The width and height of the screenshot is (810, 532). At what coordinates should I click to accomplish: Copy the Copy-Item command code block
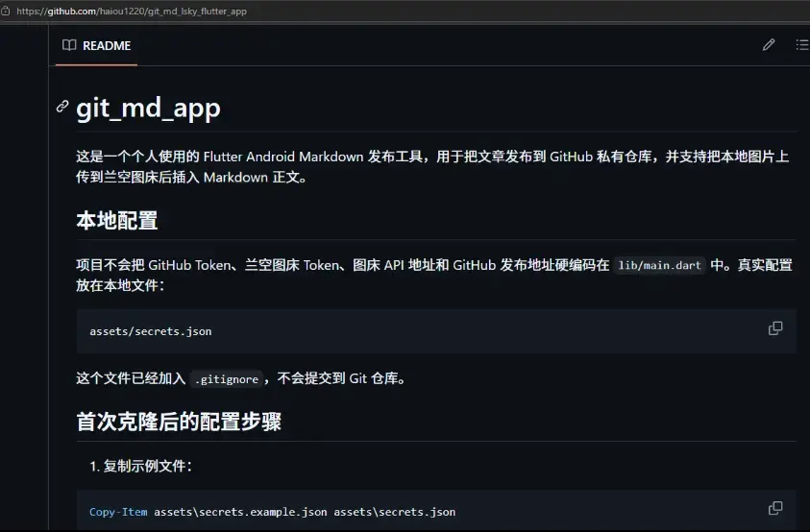(775, 508)
